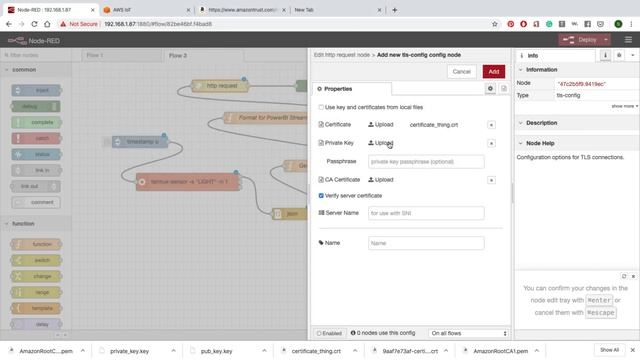The width and height of the screenshot is (640, 360).
Task: Select the range node in palette
Action: point(36,292)
